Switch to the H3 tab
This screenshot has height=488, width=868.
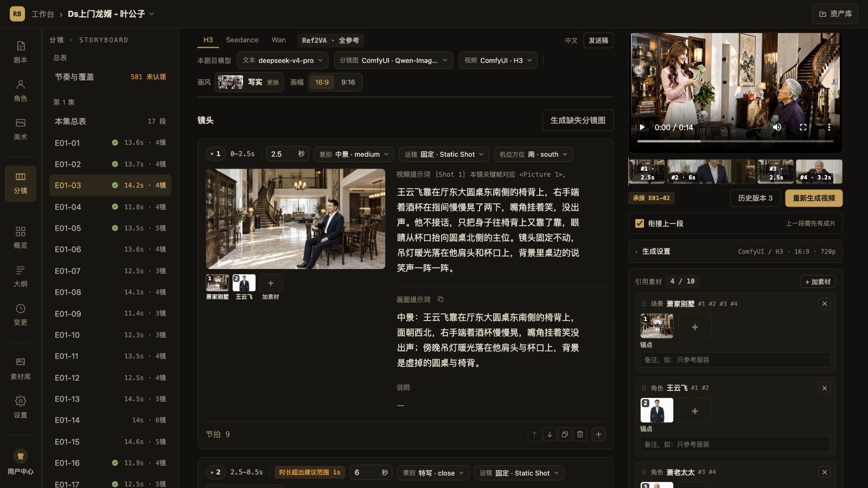click(x=208, y=40)
